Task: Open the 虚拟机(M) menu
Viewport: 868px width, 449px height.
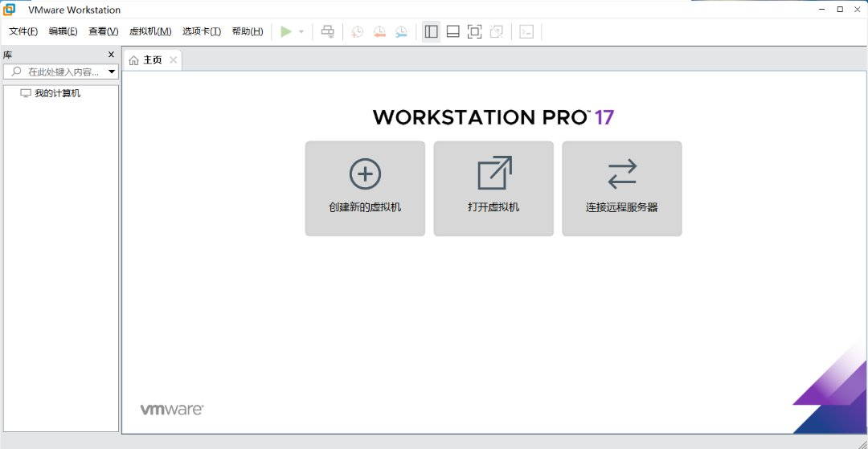Action: click(x=150, y=31)
